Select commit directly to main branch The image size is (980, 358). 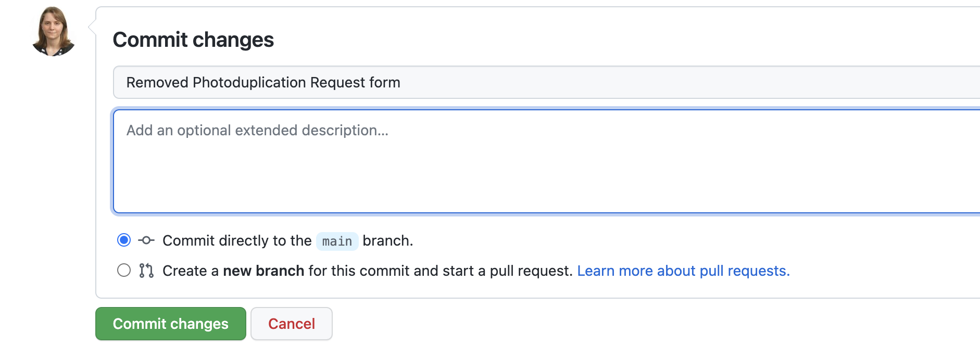[123, 240]
